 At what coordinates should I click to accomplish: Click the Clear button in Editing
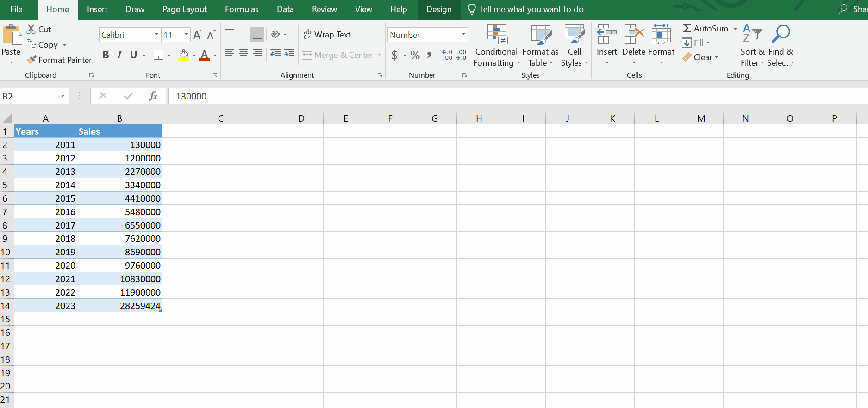pos(700,57)
